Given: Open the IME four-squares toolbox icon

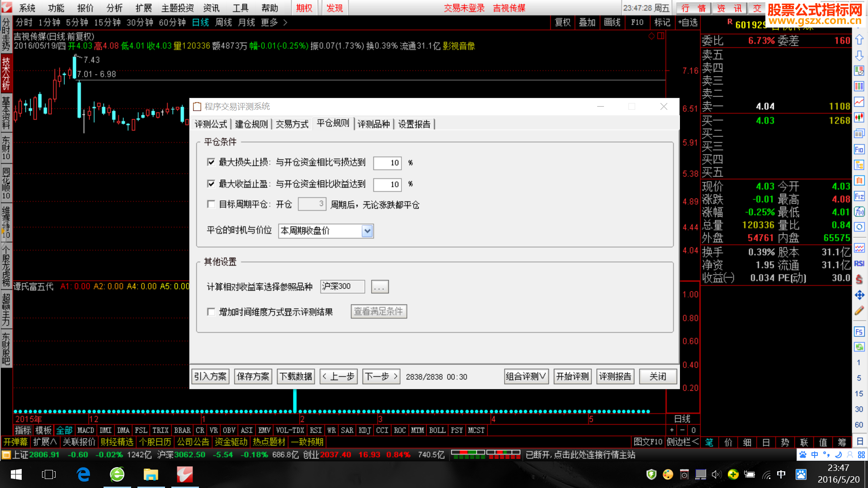Looking at the screenshot, I should click(861, 455).
